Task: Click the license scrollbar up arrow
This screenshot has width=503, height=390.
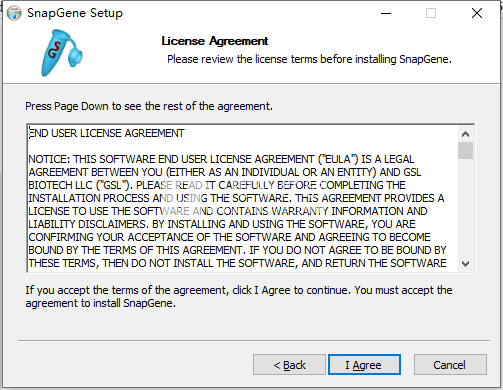Action: 466,134
